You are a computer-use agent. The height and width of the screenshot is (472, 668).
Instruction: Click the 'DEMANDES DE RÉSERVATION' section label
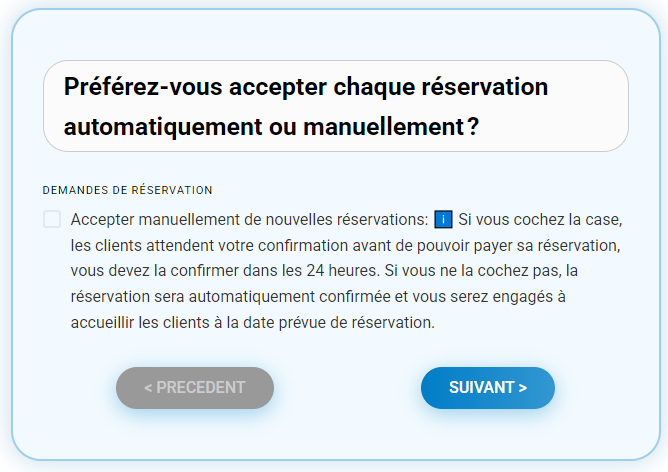point(127,190)
